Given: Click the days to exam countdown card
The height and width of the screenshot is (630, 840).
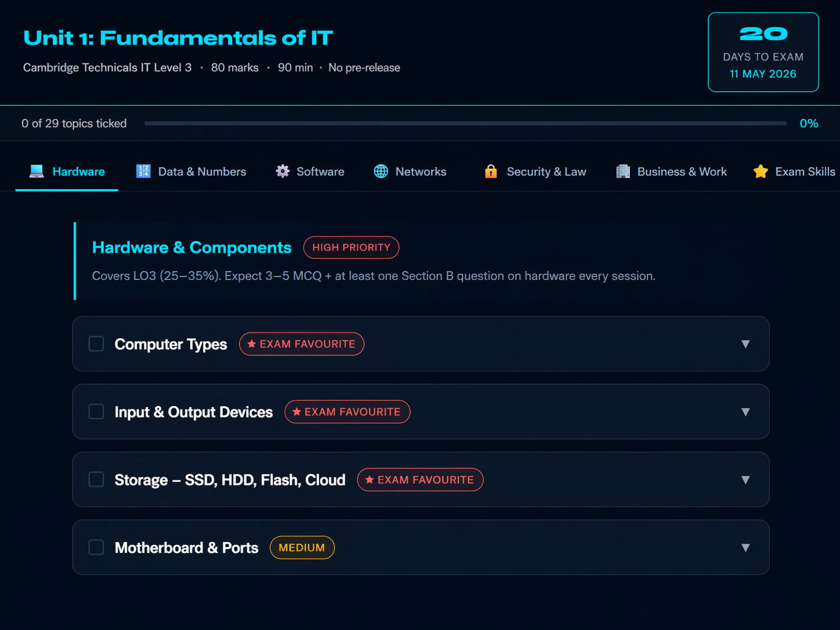Looking at the screenshot, I should pyautogui.click(x=763, y=52).
